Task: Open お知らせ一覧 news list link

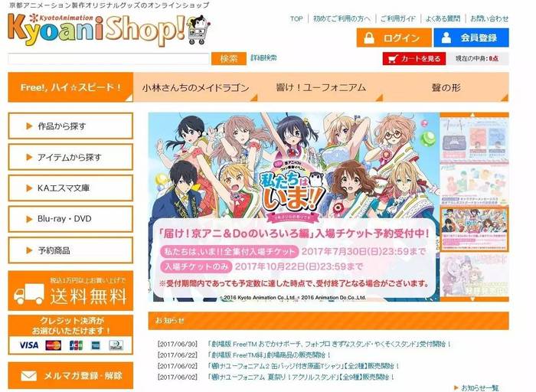Action: coord(479,388)
